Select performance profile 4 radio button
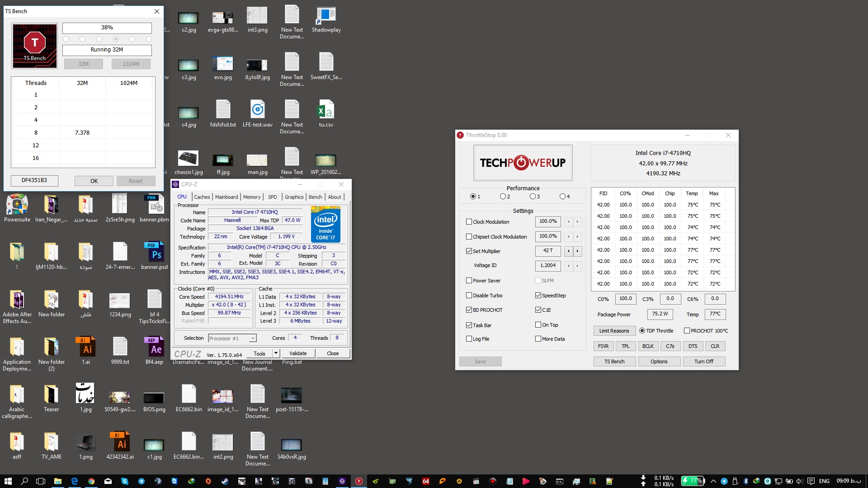 562,197
